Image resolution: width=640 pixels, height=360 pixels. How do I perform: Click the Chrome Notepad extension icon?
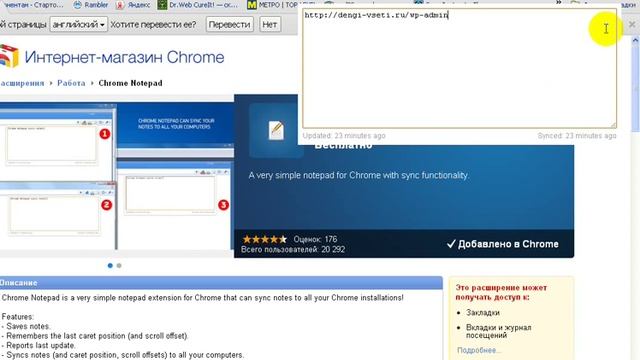click(276, 131)
